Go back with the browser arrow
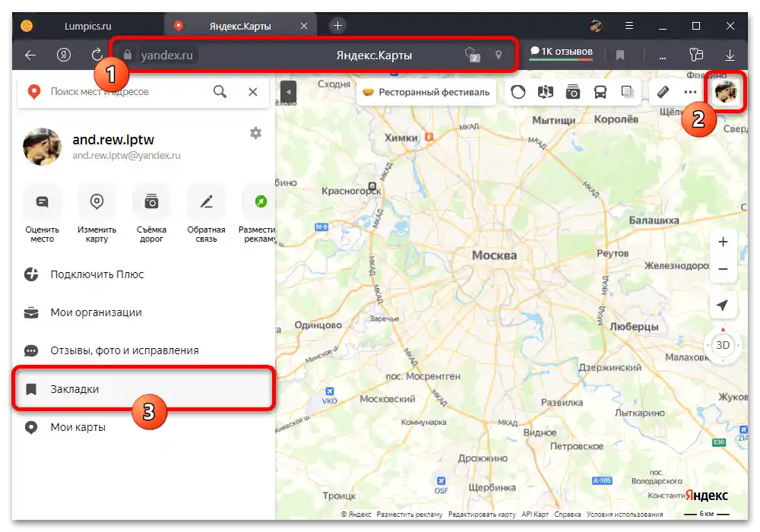 (x=30, y=55)
